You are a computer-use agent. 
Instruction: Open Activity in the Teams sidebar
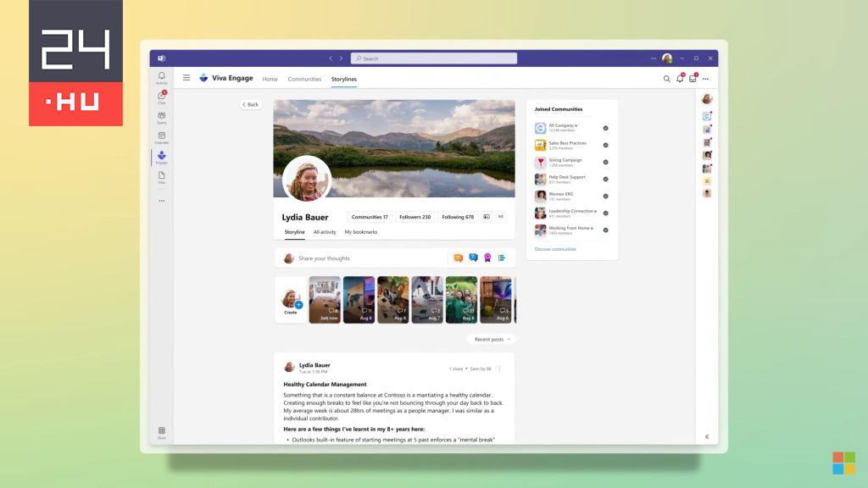pyautogui.click(x=162, y=78)
